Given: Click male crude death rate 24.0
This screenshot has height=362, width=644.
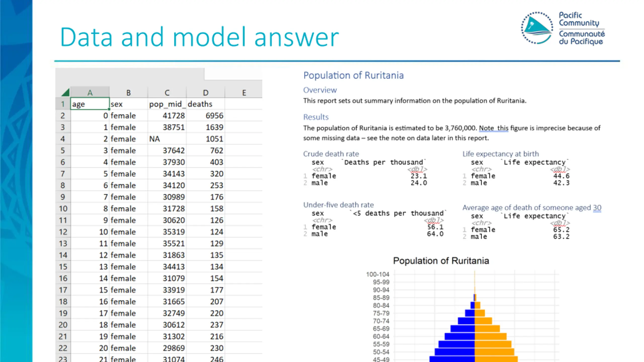Looking at the screenshot, I should (419, 183).
